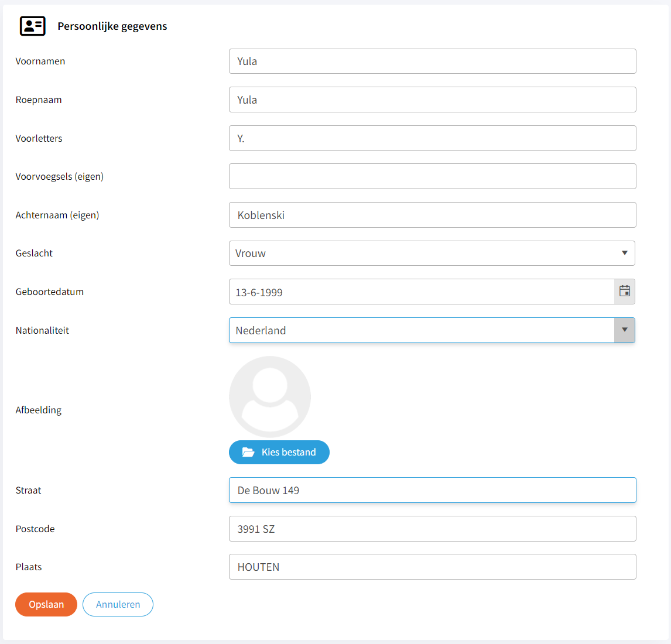
Task: Click the empty Voorvoegsels (eigen) field
Action: 432,176
